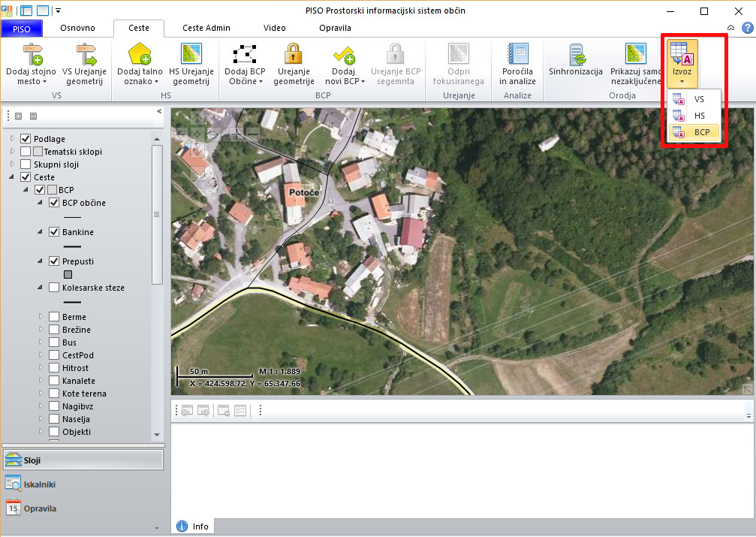Click the Dodaj talno oznako icon
Viewport: 756px width, 537px height.
(140, 54)
